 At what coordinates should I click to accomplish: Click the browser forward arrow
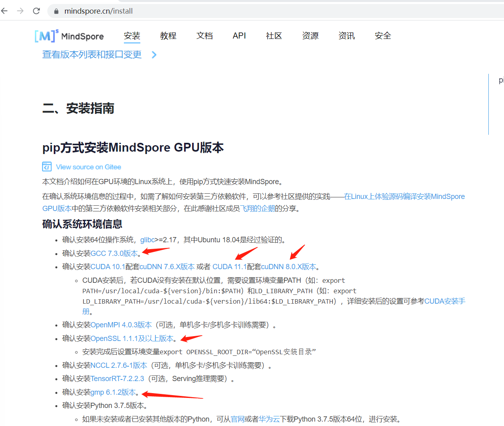(x=20, y=11)
